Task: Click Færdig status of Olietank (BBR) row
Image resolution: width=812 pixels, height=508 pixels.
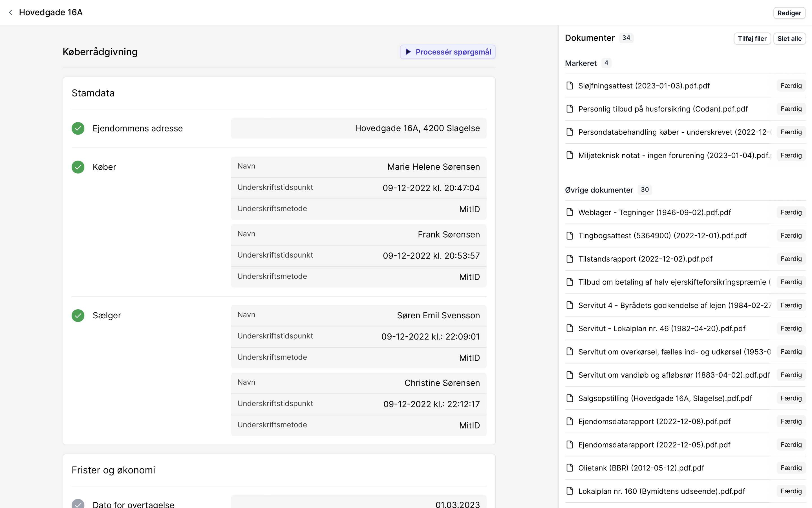Action: tap(791, 468)
